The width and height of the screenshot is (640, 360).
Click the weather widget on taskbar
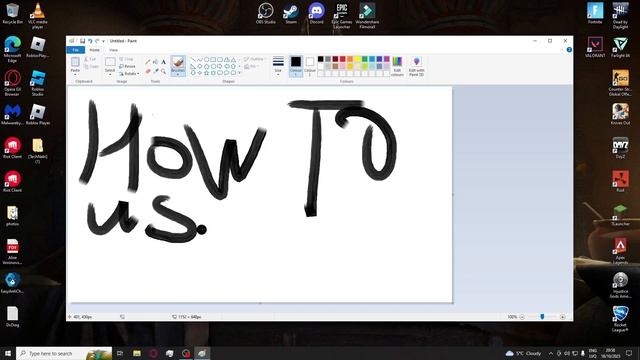pyautogui.click(x=524, y=353)
